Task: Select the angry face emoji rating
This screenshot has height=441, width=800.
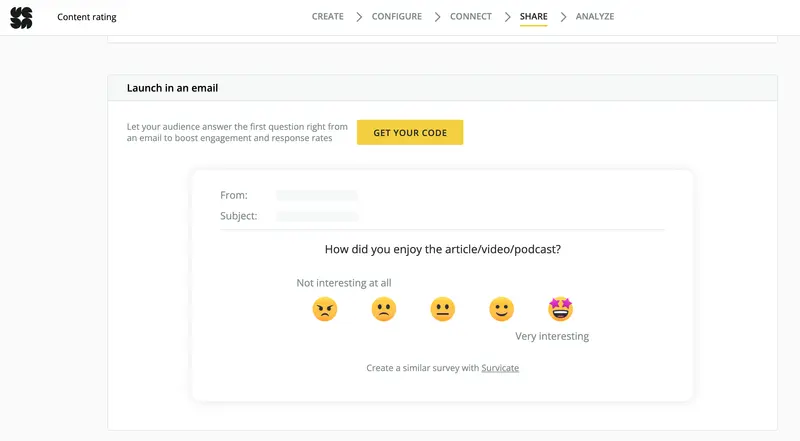Action: point(325,309)
